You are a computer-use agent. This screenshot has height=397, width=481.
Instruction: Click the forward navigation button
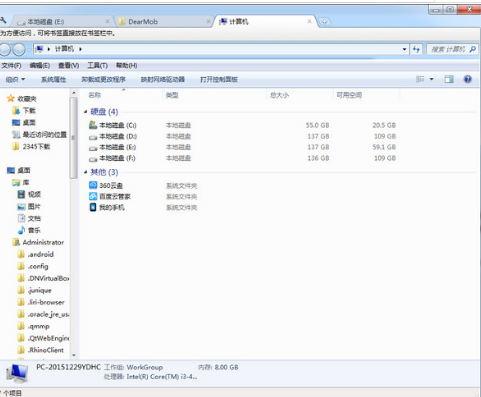(x=19, y=49)
